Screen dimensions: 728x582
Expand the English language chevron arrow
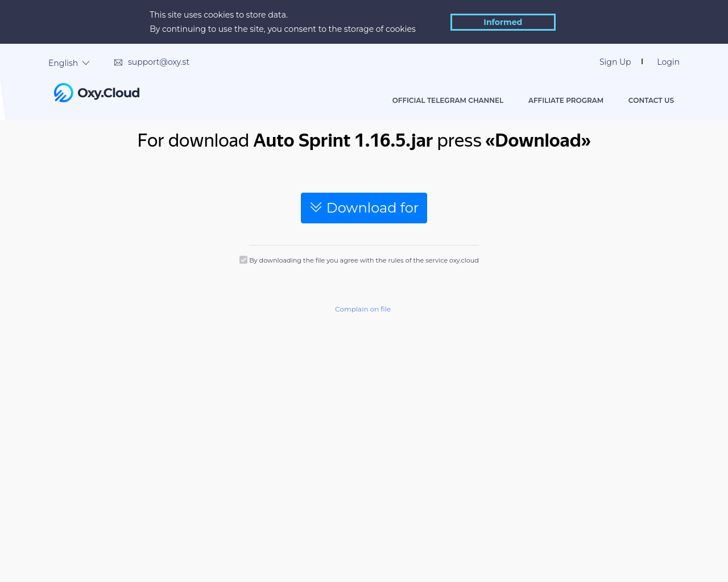coord(86,63)
